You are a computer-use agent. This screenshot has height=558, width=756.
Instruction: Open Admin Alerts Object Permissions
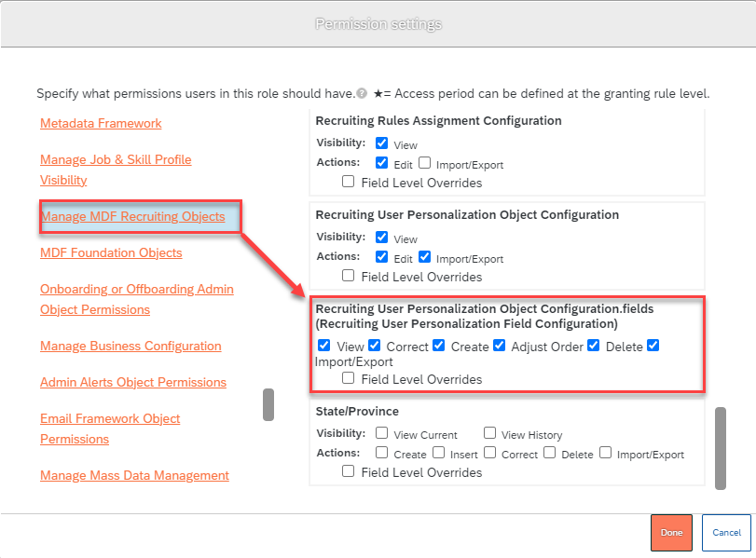point(133,382)
